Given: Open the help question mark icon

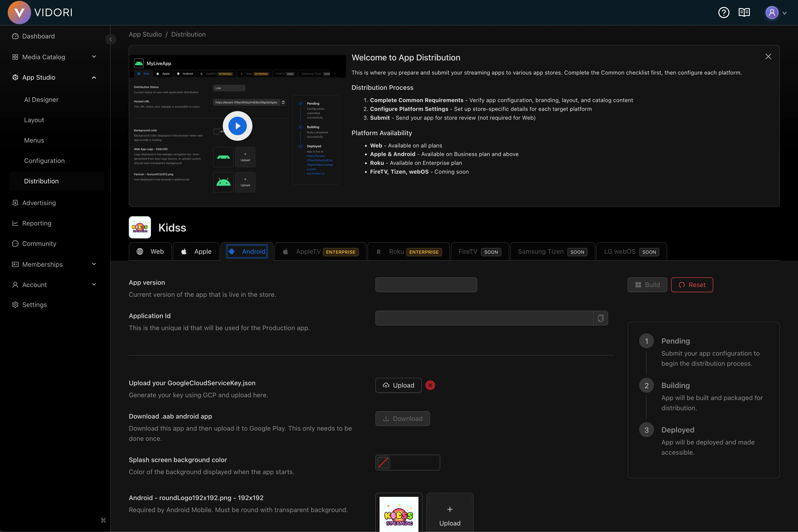Looking at the screenshot, I should [724, 12].
